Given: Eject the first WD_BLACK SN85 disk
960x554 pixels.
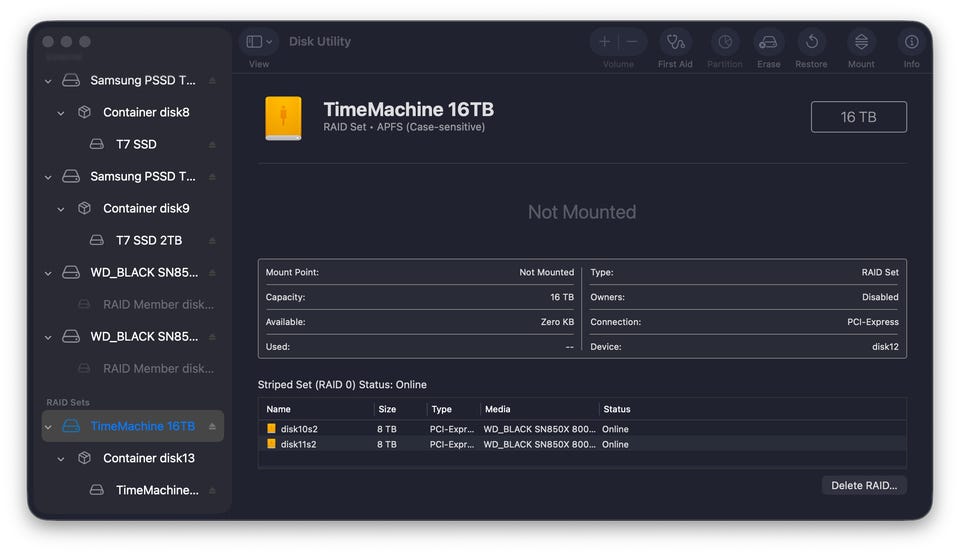Looking at the screenshot, I should pyautogui.click(x=212, y=273).
